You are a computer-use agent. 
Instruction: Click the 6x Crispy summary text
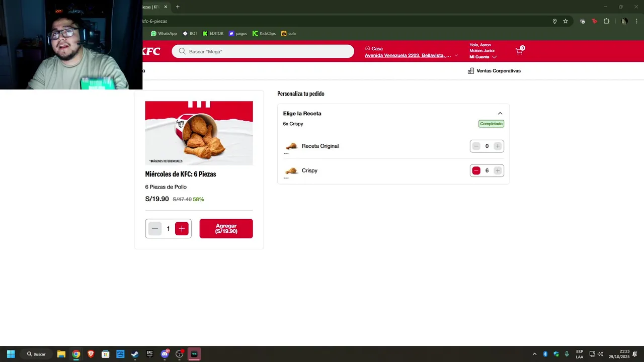pyautogui.click(x=293, y=124)
